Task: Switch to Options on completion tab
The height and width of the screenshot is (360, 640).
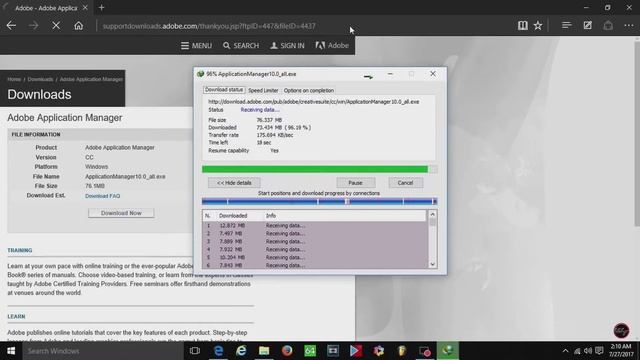Action: click(x=309, y=90)
